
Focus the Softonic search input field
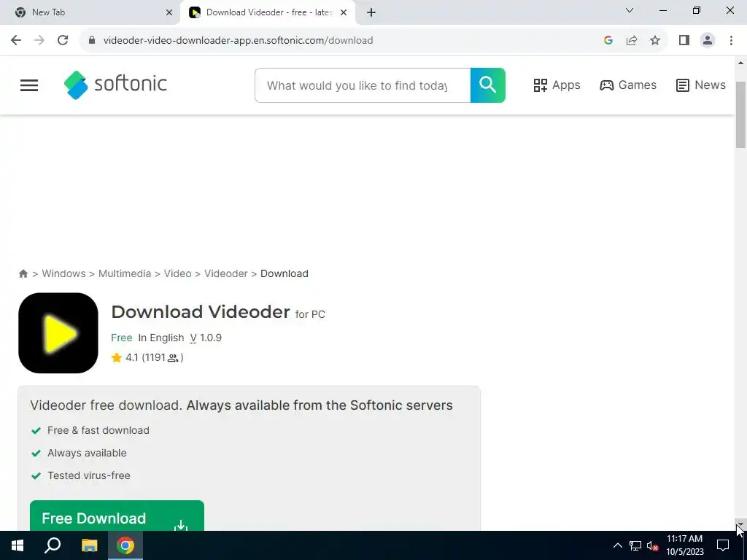[x=363, y=85]
